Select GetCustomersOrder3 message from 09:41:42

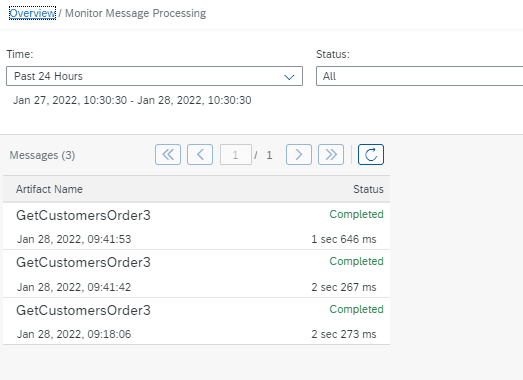196,274
